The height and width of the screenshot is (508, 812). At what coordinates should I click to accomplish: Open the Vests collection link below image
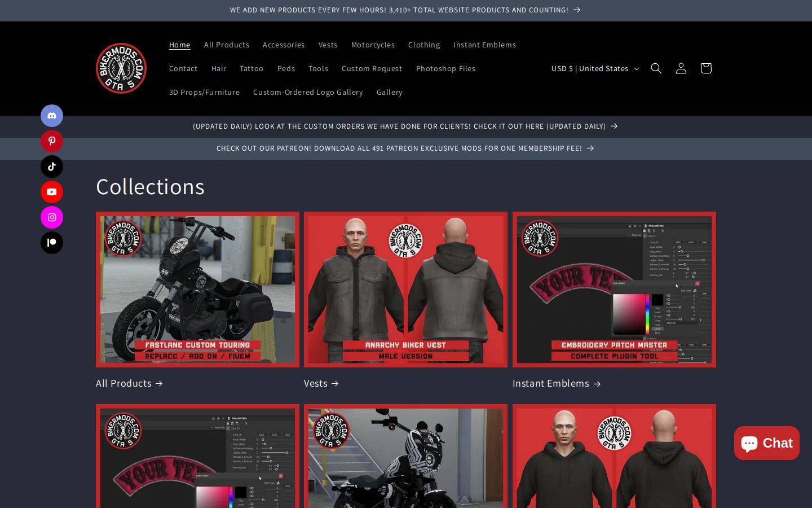point(321,383)
